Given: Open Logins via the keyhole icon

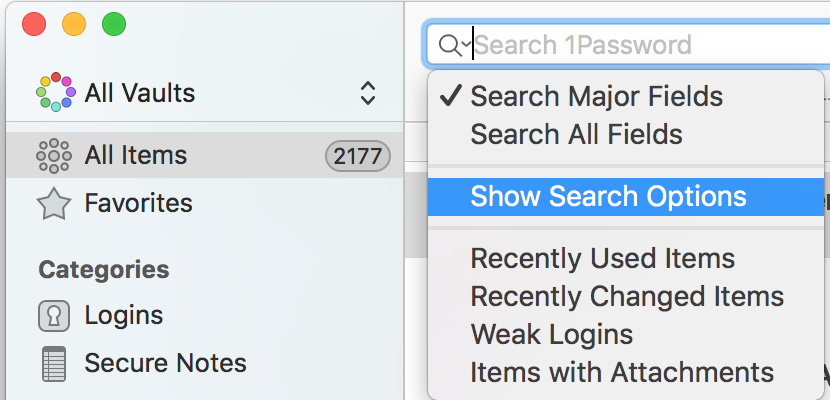Looking at the screenshot, I should coord(53,316).
